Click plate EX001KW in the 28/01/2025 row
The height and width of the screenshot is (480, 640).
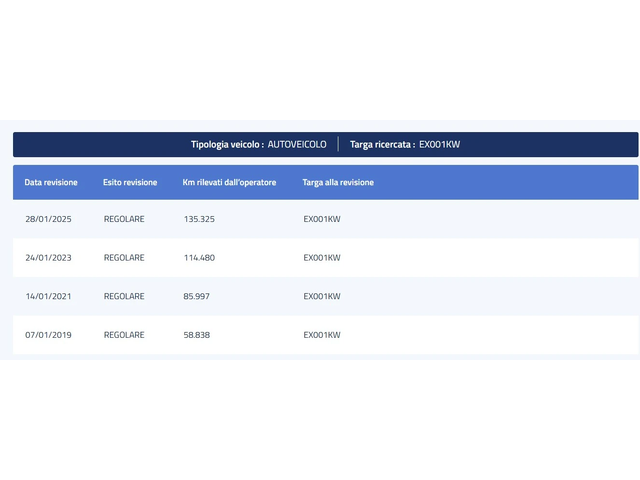322,219
